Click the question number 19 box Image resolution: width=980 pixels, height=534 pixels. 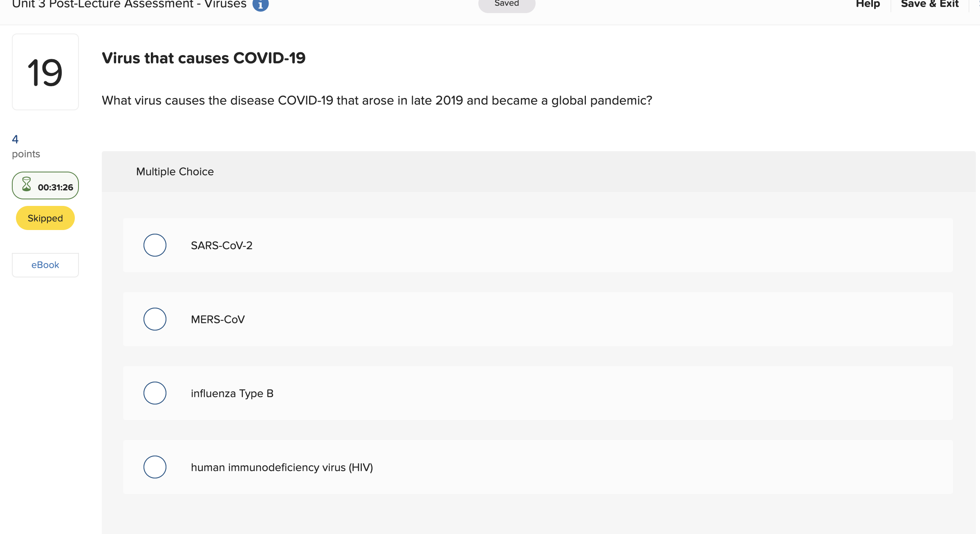[x=45, y=71]
